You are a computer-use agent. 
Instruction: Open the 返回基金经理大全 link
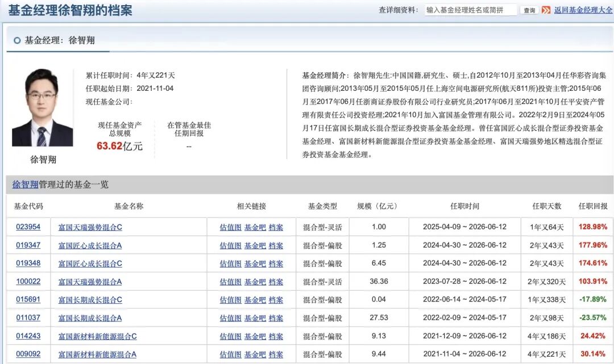point(583,10)
